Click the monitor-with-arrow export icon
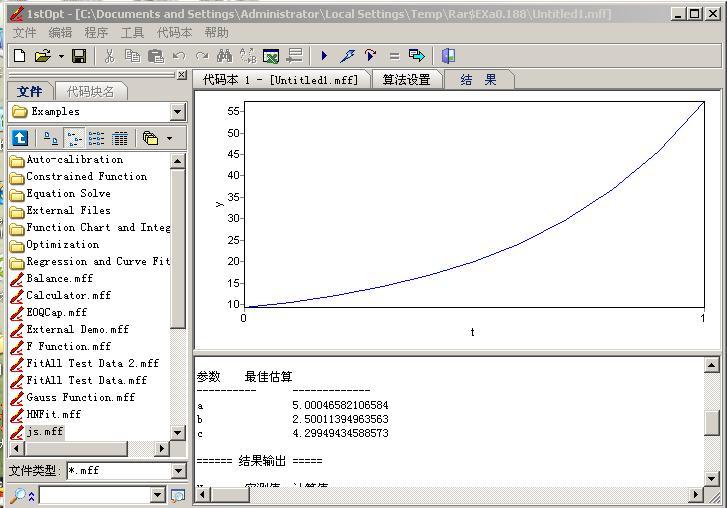The image size is (727, 508). [x=417, y=56]
